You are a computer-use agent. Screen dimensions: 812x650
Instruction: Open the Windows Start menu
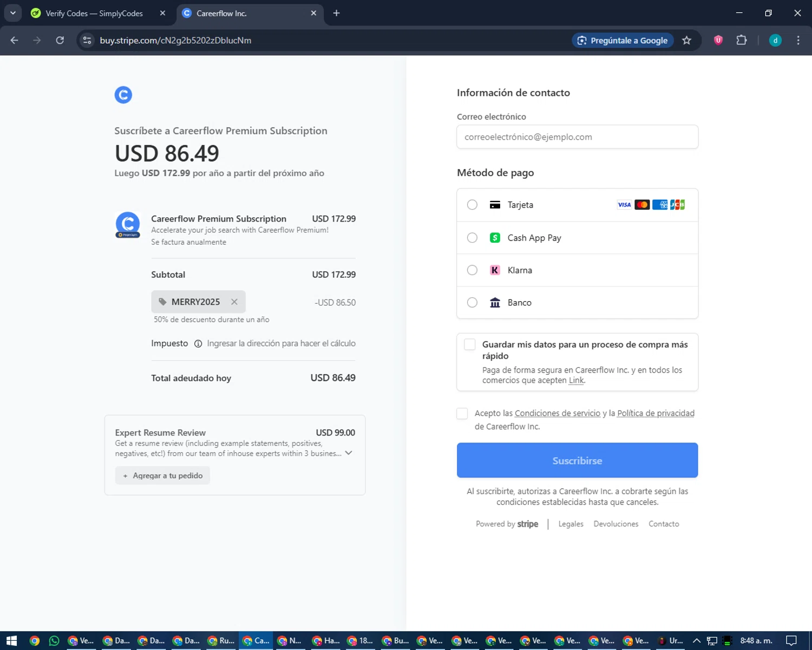[11, 641]
